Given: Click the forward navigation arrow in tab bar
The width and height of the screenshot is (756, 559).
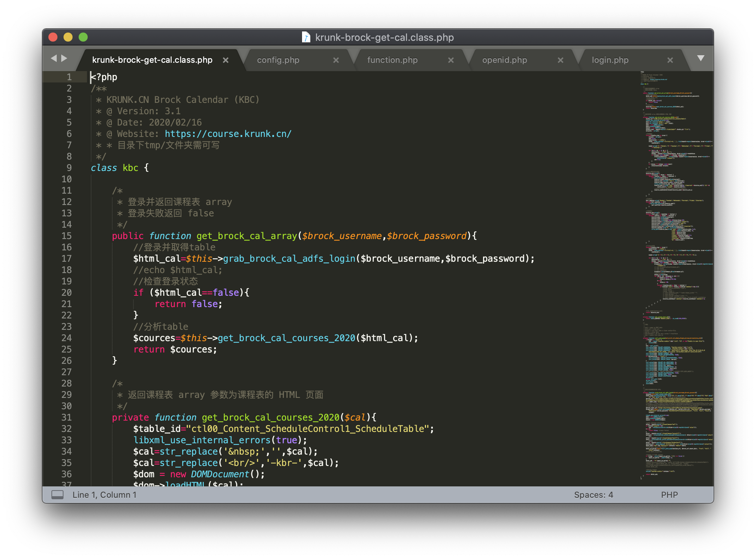Looking at the screenshot, I should [x=64, y=58].
